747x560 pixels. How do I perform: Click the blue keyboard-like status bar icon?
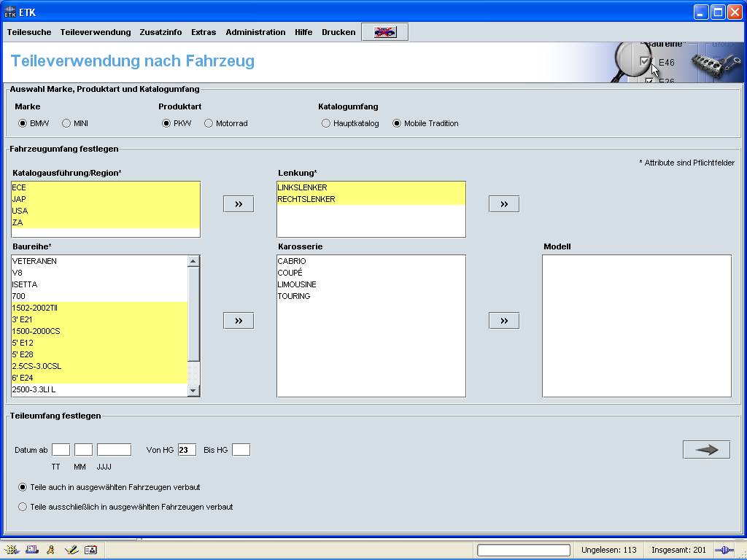click(x=32, y=550)
